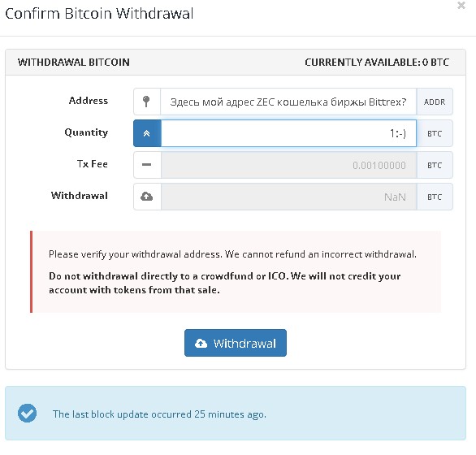
Task: Click the BTC unit label next to Tx Fee
Action: pos(435,165)
